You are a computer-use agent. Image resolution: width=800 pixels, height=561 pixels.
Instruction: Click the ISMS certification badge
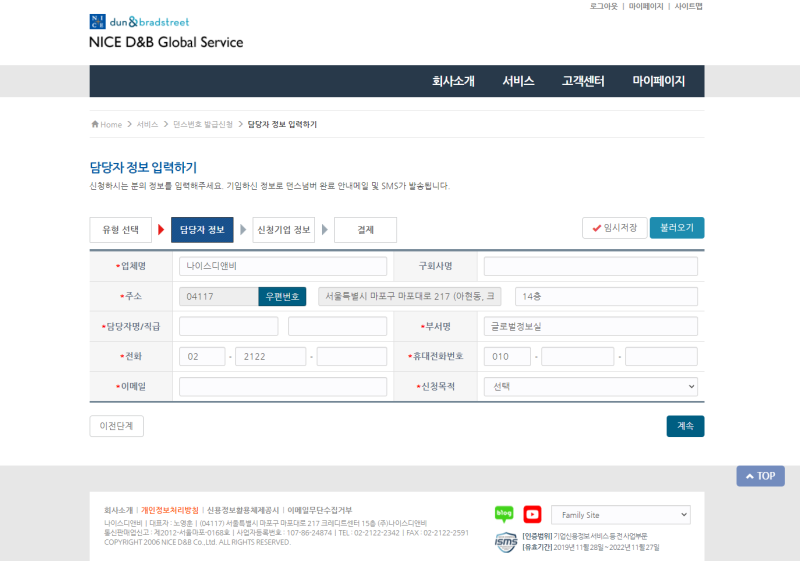[x=506, y=542]
